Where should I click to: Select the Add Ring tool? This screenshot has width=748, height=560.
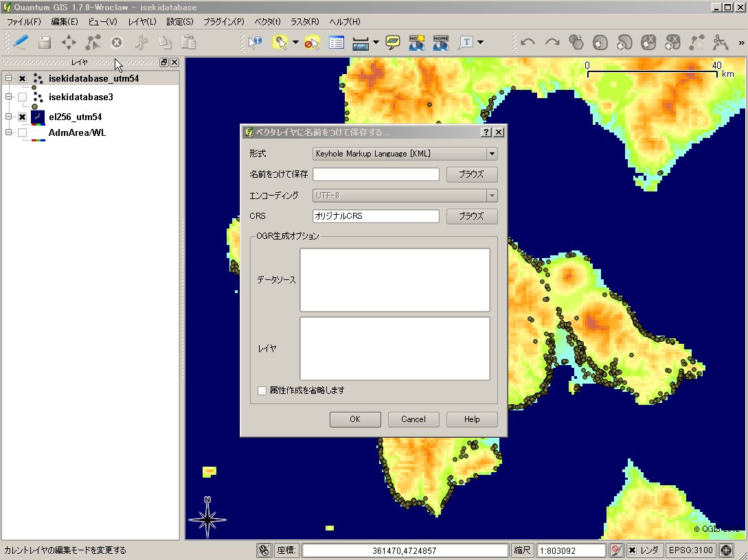(x=600, y=43)
